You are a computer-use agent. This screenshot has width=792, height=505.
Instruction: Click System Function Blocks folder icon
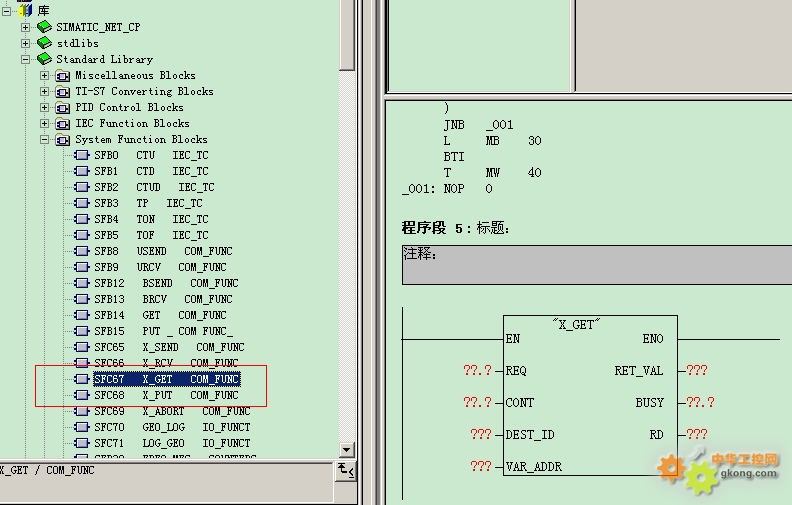pyautogui.click(x=63, y=140)
